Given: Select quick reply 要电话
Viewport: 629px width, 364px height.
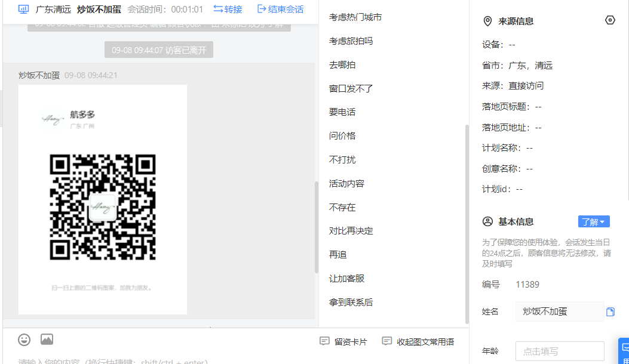Looking at the screenshot, I should click(x=342, y=112).
